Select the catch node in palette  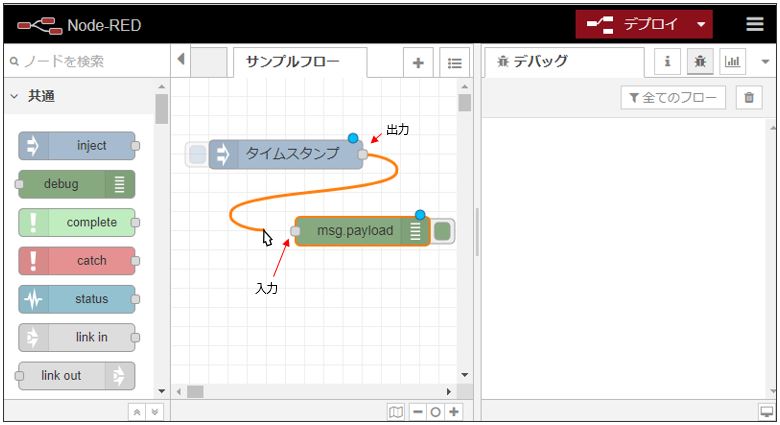[77, 261]
